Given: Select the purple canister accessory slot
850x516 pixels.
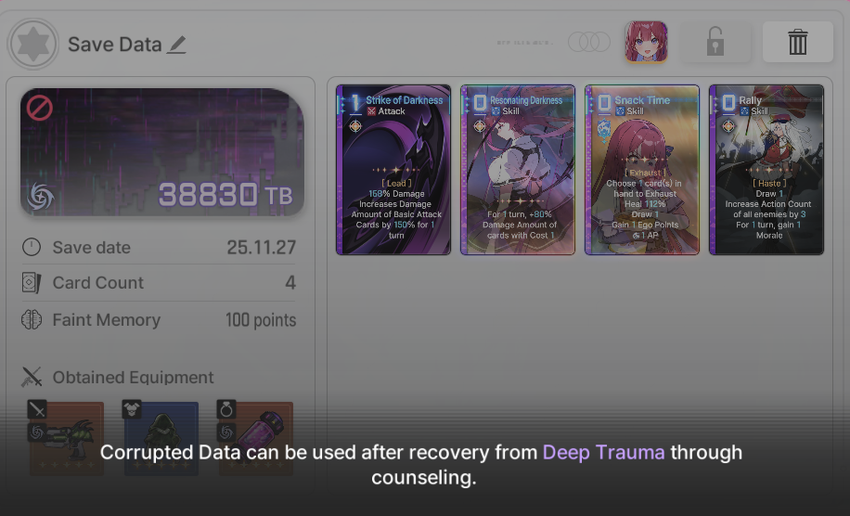Looking at the screenshot, I should click(256, 438).
